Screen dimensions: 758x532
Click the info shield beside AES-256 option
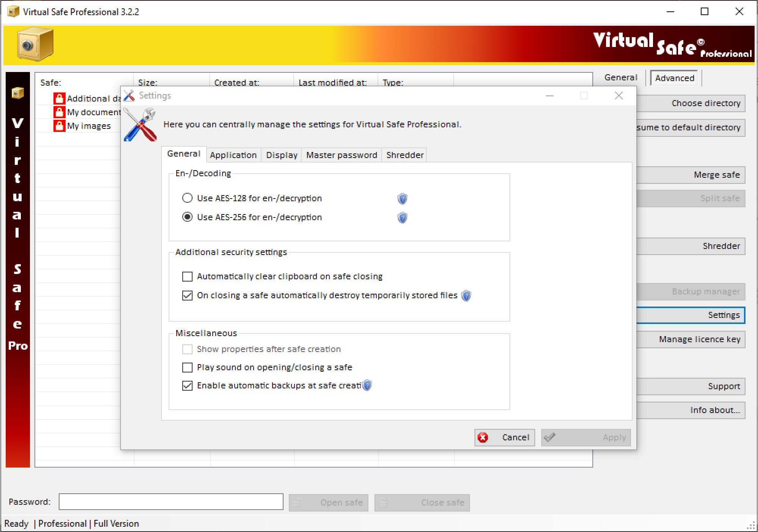tap(402, 217)
